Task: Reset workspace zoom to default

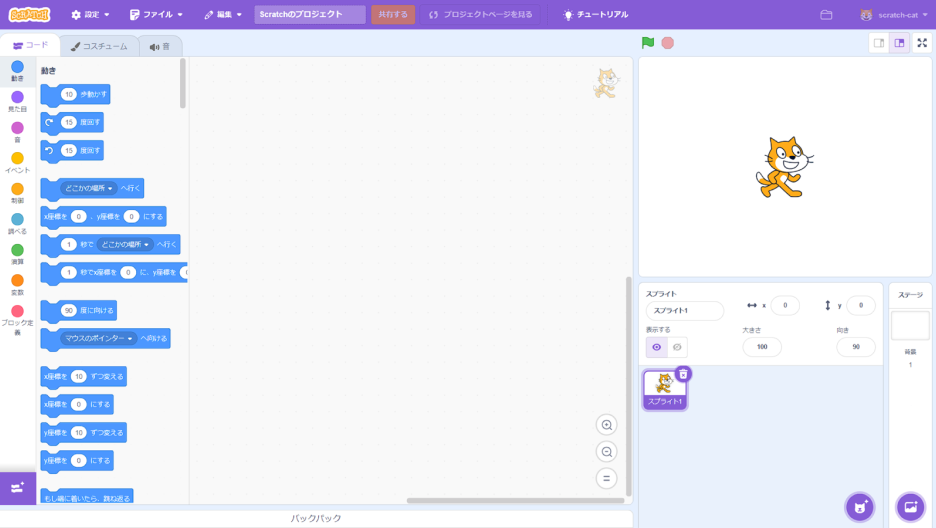Action: click(x=606, y=479)
